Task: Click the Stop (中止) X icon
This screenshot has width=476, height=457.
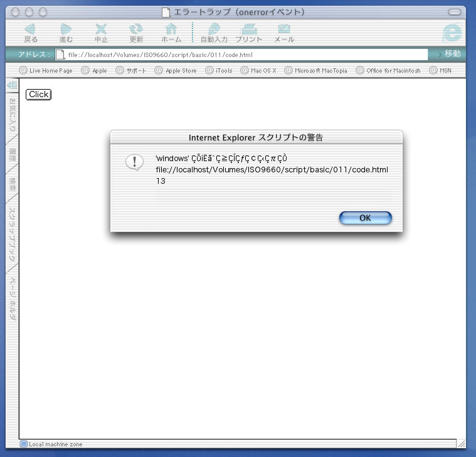Action: (101, 29)
